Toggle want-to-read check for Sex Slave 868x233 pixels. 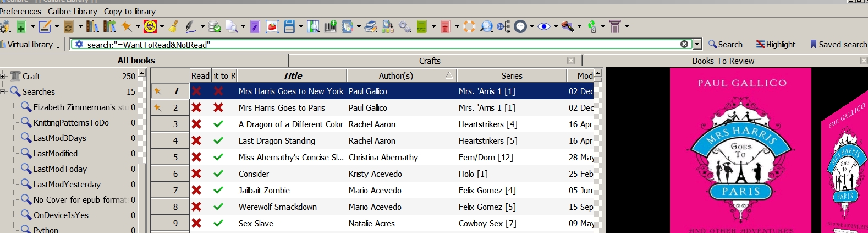pyautogui.click(x=218, y=223)
